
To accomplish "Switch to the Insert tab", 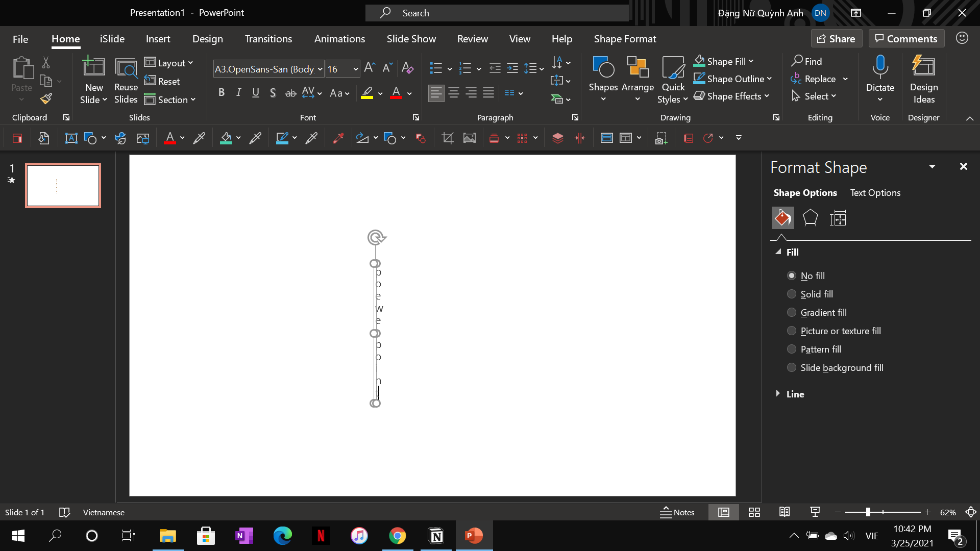I will [158, 39].
